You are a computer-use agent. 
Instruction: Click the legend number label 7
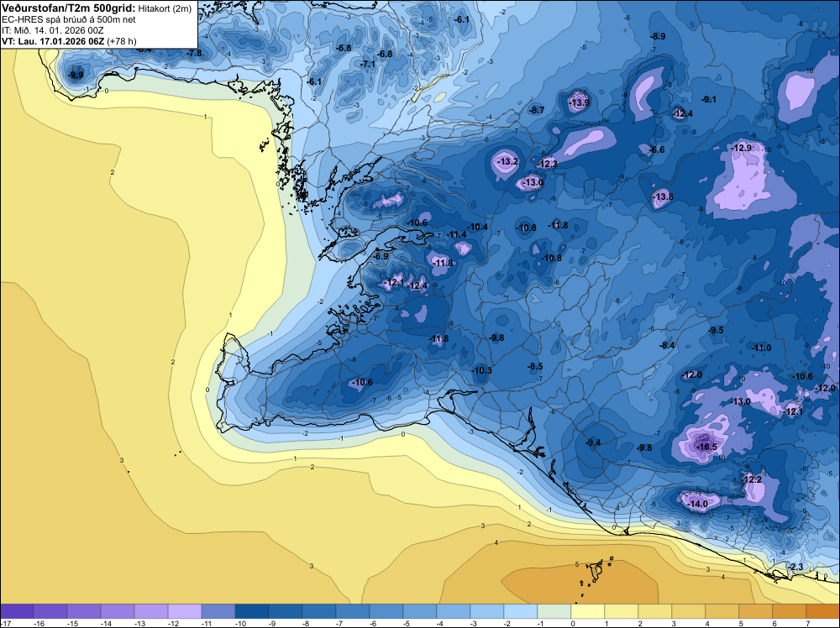point(808,623)
